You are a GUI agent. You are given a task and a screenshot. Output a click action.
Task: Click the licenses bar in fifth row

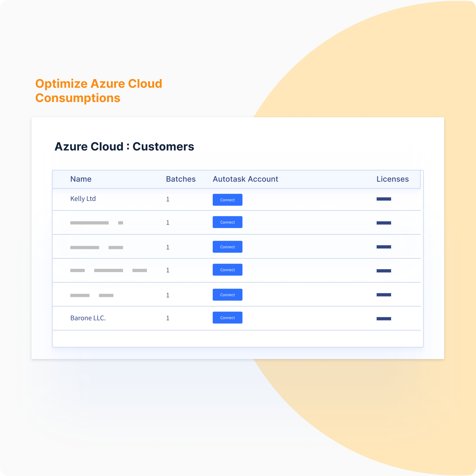(x=384, y=295)
